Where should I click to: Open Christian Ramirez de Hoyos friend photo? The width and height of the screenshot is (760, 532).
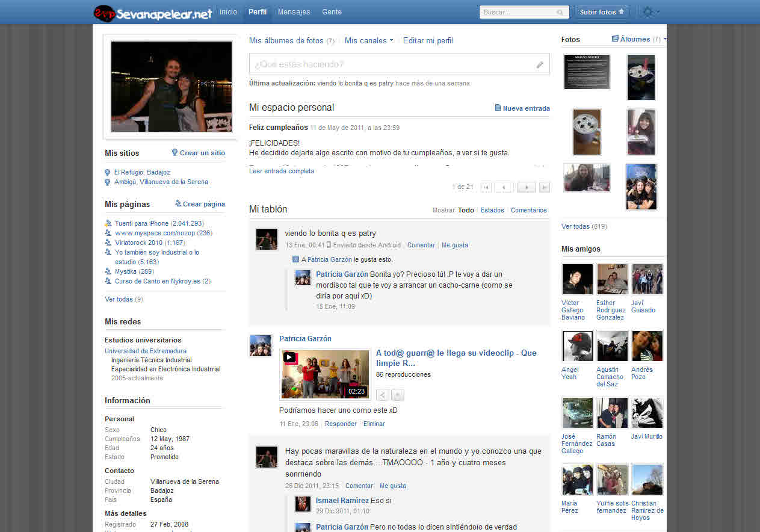click(x=647, y=480)
